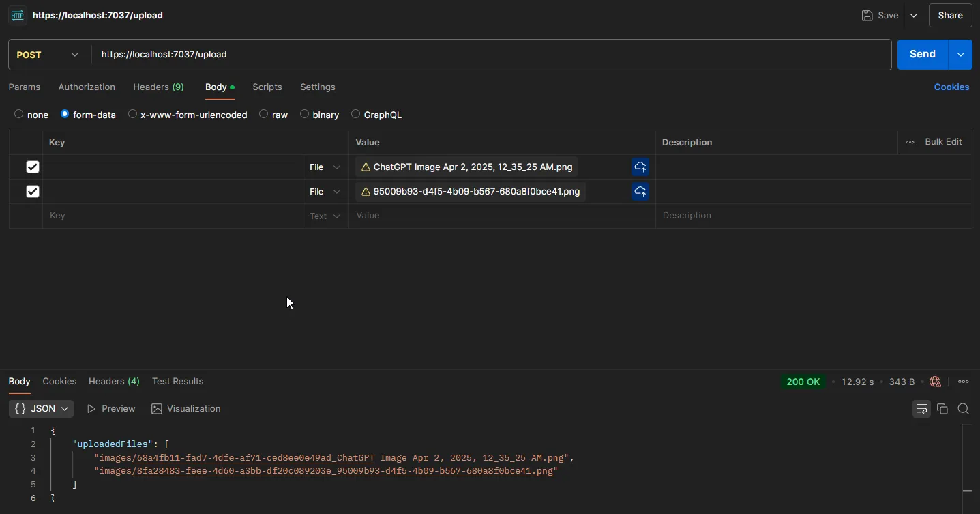Click the network warning globe icon
The width and height of the screenshot is (980, 514).
click(935, 382)
